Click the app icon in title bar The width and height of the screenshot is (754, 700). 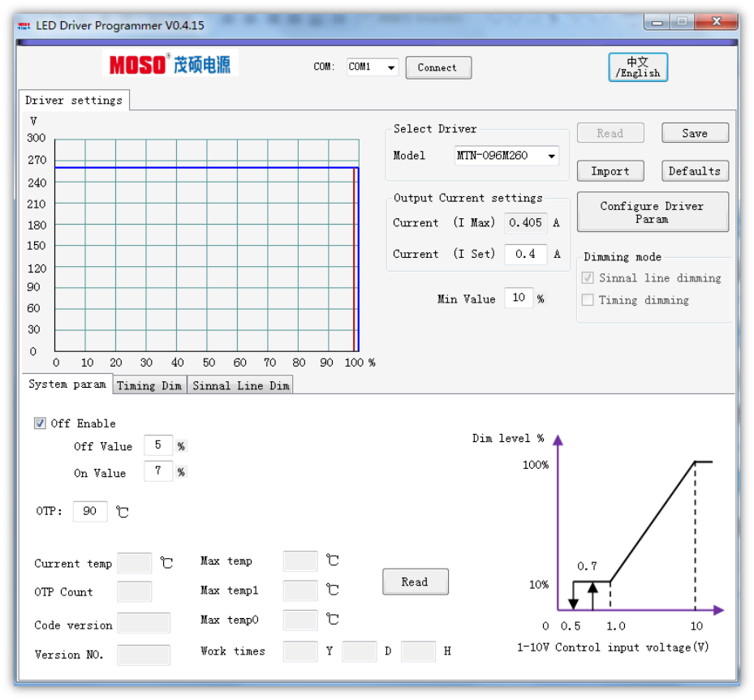point(24,25)
